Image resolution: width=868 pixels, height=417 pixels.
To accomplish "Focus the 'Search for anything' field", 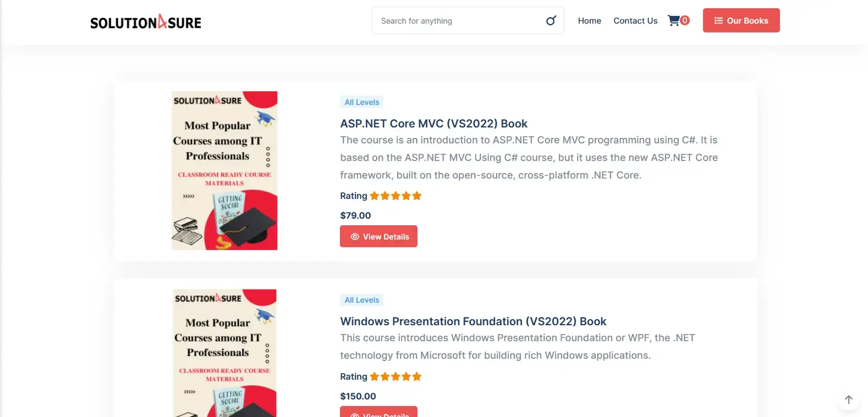I will (457, 21).
